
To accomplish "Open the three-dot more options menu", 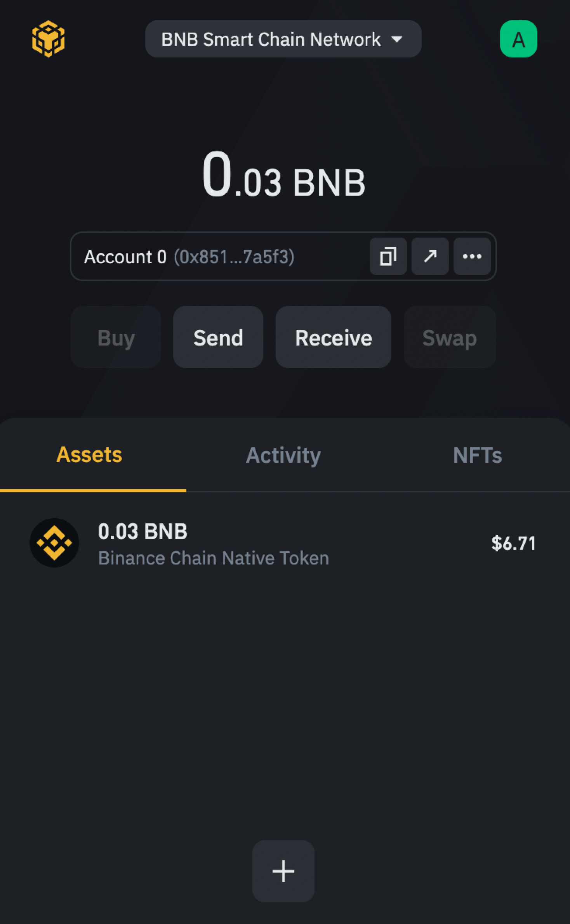I will 472,256.
